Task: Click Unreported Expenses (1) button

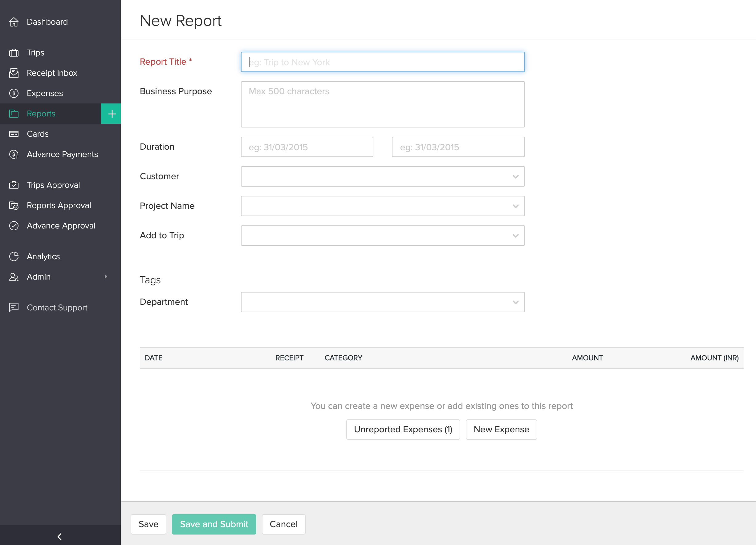Action: (403, 430)
